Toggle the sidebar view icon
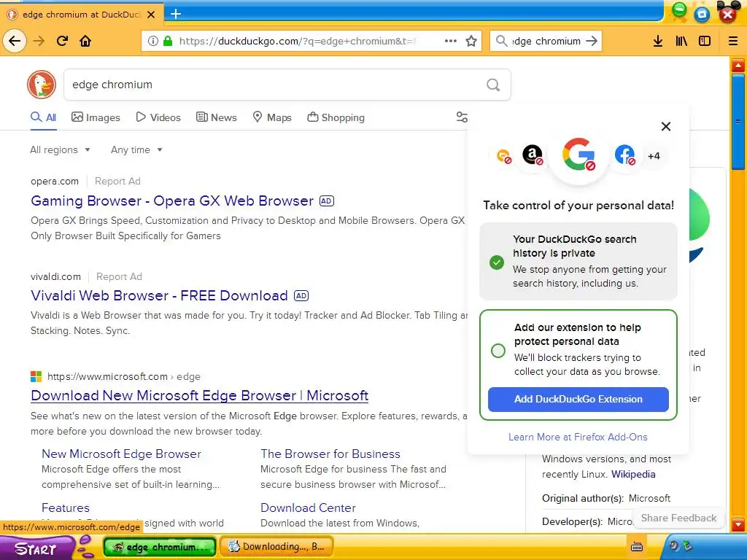The image size is (747, 560). tap(705, 41)
